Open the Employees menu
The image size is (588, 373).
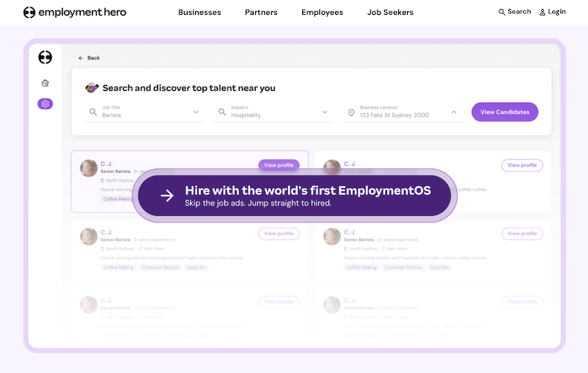pyautogui.click(x=322, y=13)
